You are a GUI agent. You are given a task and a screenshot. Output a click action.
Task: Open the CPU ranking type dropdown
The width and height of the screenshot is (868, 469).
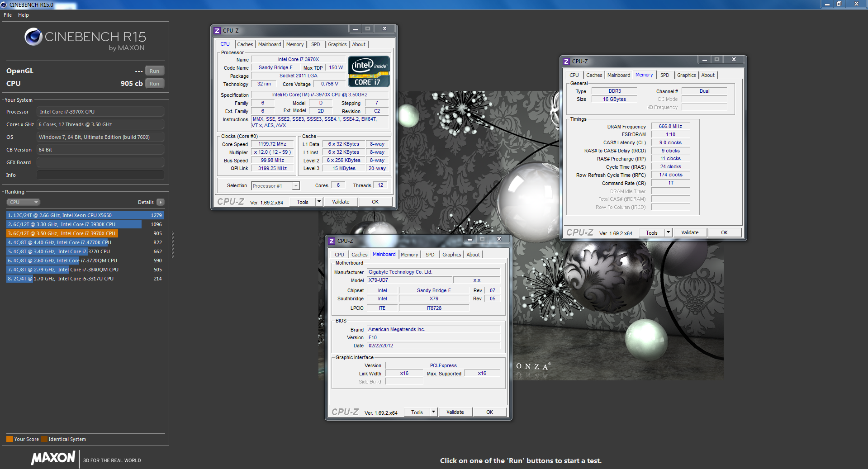(x=23, y=202)
